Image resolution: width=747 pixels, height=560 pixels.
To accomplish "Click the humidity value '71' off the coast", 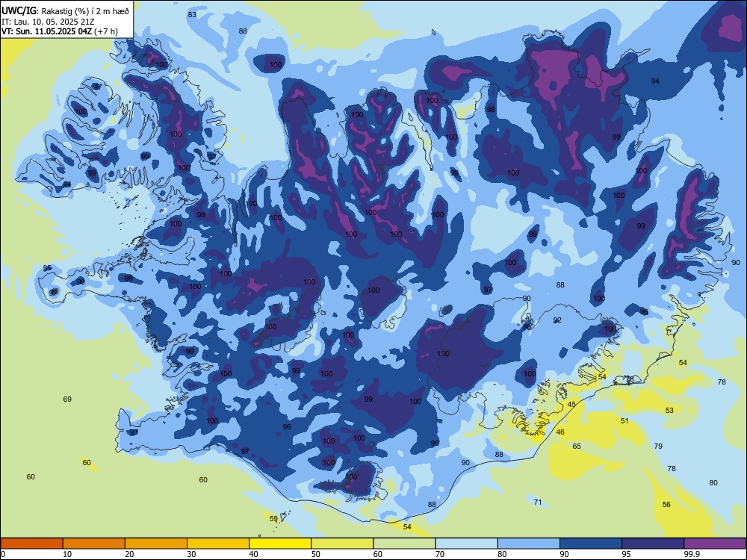I will [538, 502].
